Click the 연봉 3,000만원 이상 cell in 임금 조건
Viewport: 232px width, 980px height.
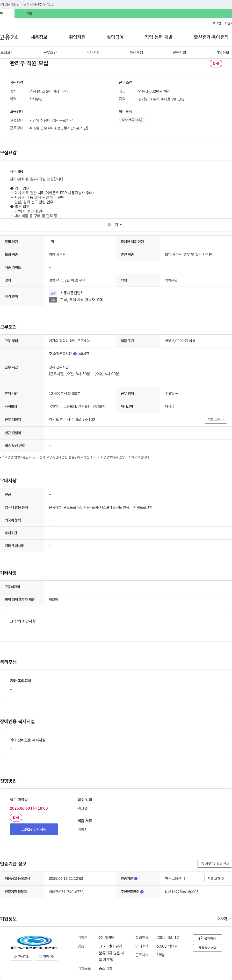(180, 341)
